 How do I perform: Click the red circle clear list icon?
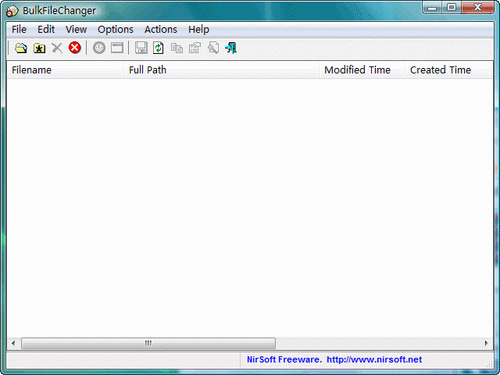[x=75, y=48]
